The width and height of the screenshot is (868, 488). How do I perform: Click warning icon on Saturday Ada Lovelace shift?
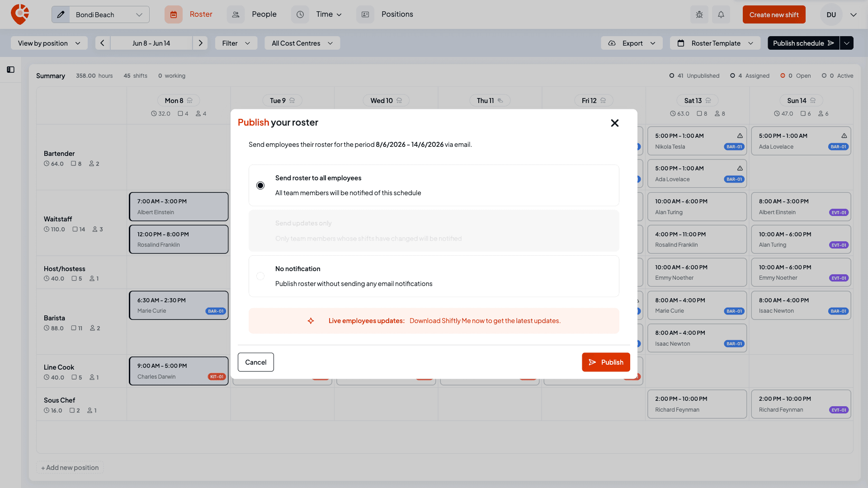pyautogui.click(x=740, y=168)
